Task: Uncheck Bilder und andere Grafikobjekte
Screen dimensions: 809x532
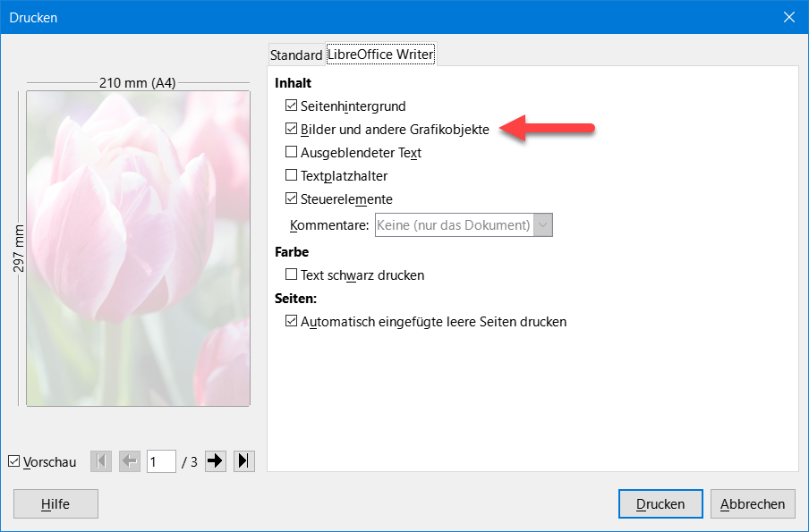Action: [x=291, y=130]
